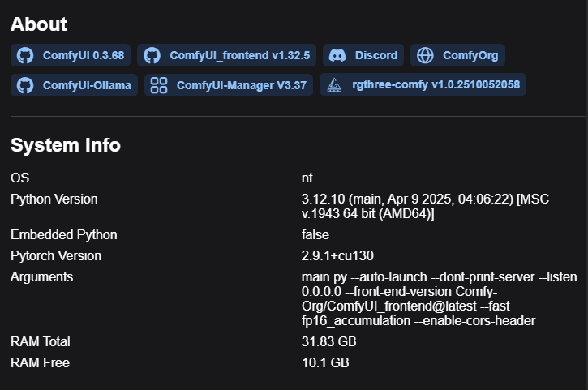
Task: Open the ComfyUI-Manager V3.37 link
Action: (x=241, y=85)
